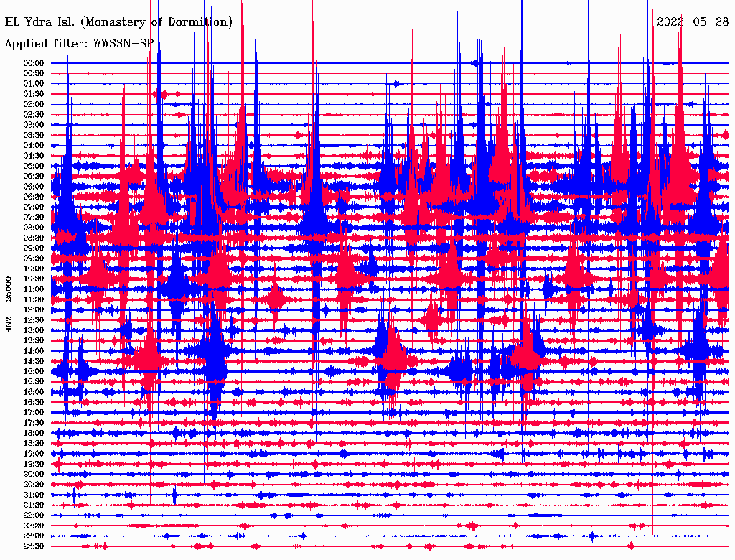This screenshot has width=735, height=560.
Task: Click the 17:30 trace label
Action: [34, 423]
